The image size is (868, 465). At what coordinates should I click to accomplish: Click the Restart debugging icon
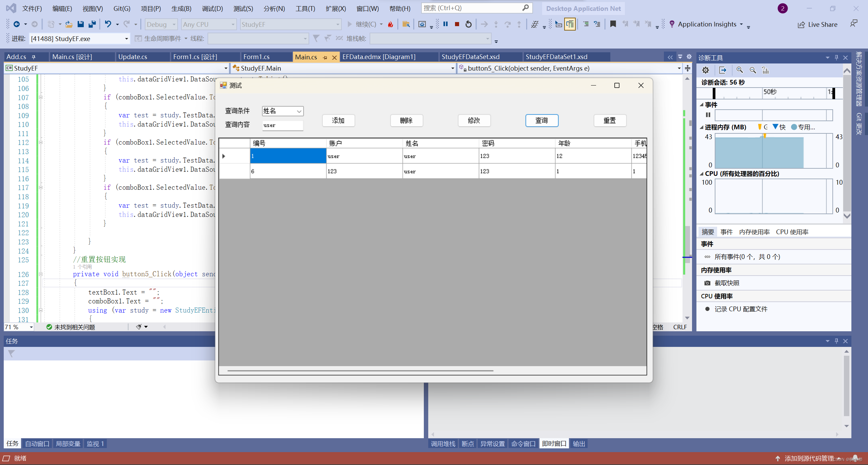468,24
